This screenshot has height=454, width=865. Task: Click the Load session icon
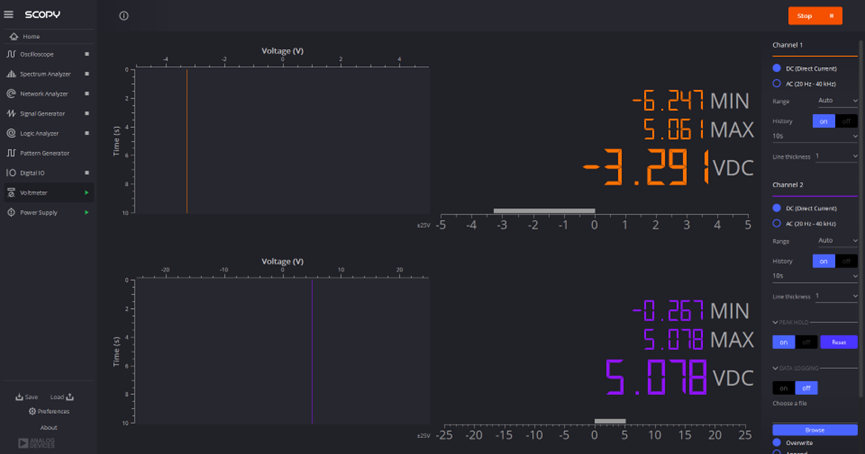70,397
